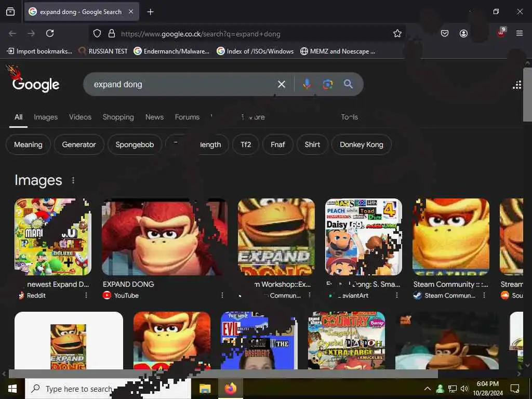Click the red extension icon with badge
Screen dimensions: 532x399
click(501, 32)
